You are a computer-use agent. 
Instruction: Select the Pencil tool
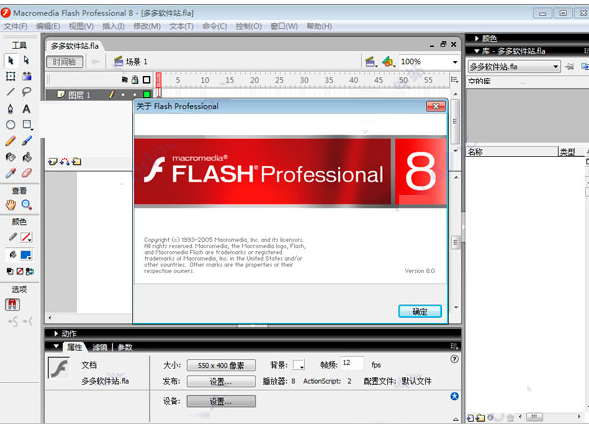11,141
